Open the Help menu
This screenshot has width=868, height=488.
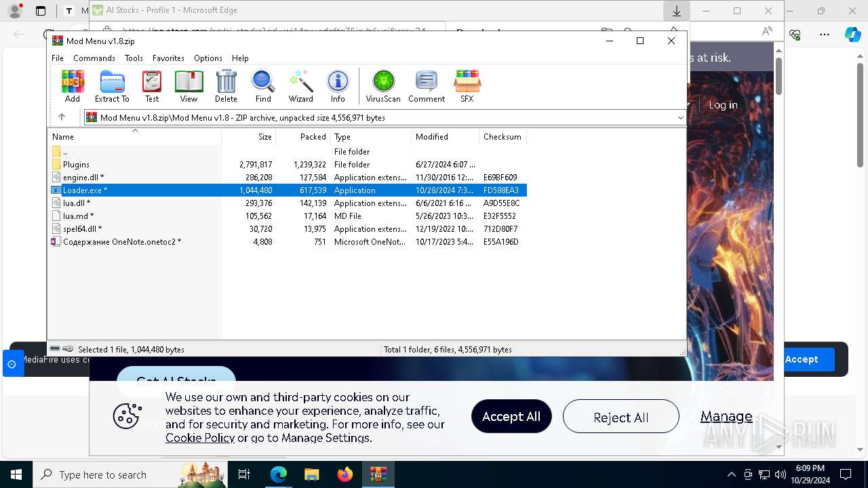tap(240, 58)
